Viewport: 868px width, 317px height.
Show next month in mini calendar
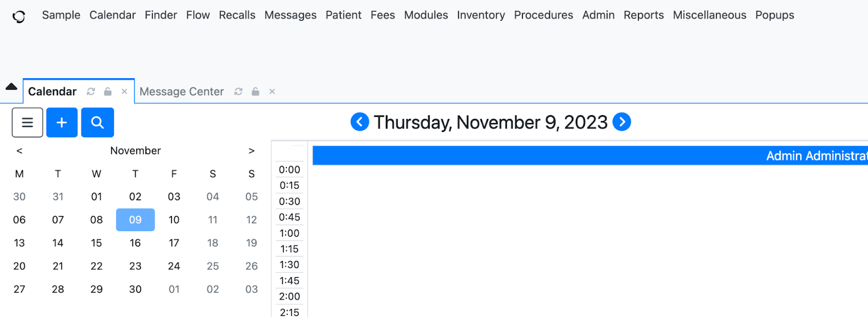[x=251, y=151]
